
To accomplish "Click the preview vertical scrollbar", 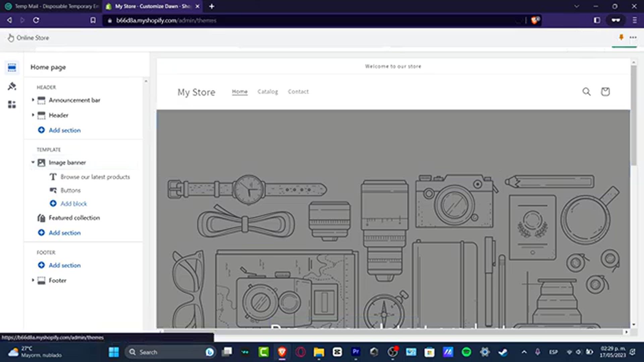I will tap(633, 116).
